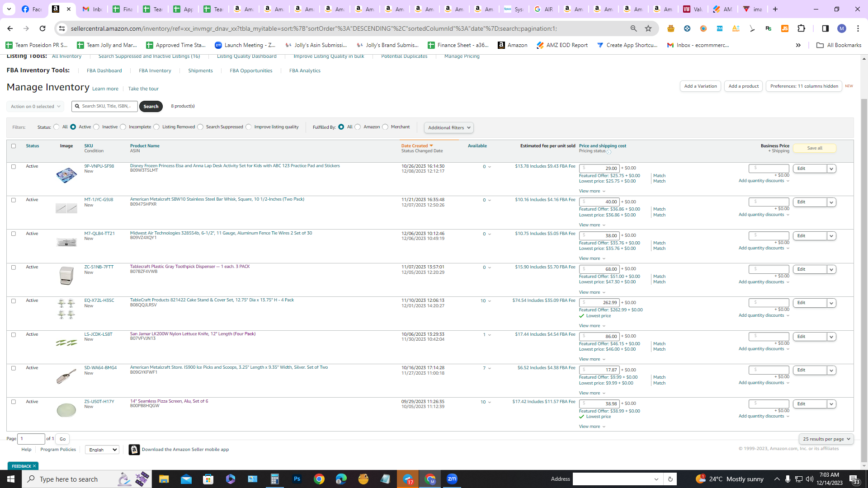Open the Windows Start menu
This screenshot has height=488, width=868.
pyautogui.click(x=11, y=479)
